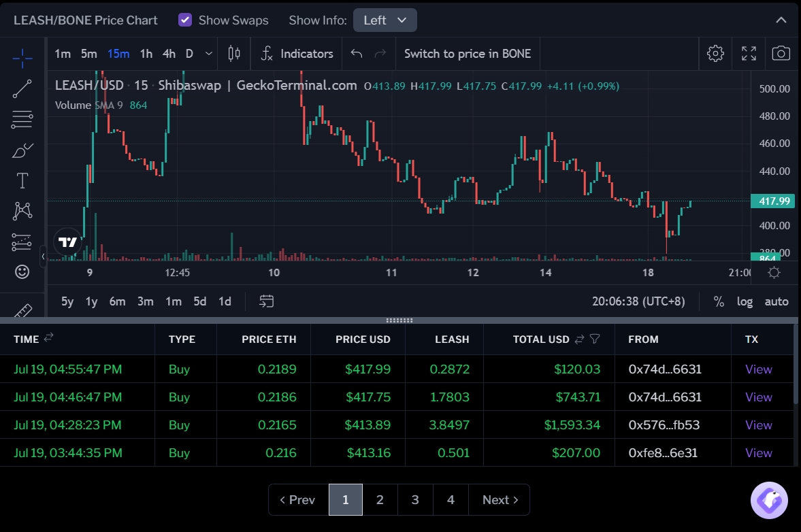801x532 pixels.
Task: Expand more timeframe intervals dropdown
Action: pos(208,54)
